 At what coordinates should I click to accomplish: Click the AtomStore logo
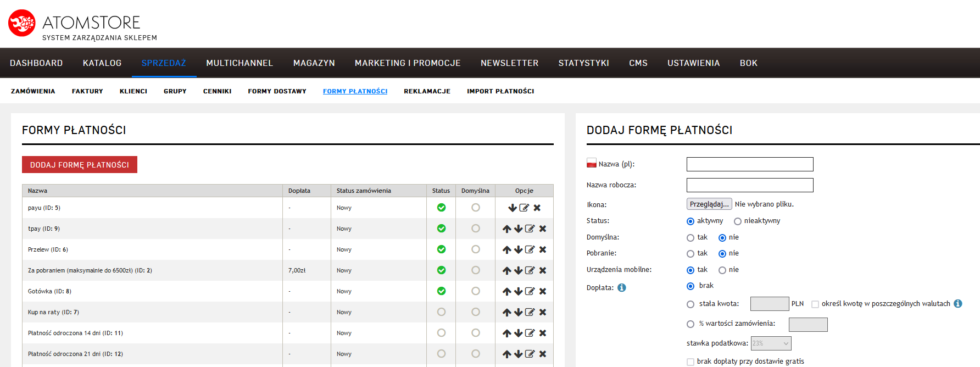22,23
